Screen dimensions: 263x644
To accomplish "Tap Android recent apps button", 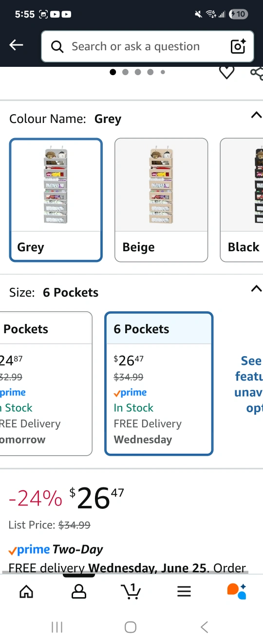I will point(57,627).
